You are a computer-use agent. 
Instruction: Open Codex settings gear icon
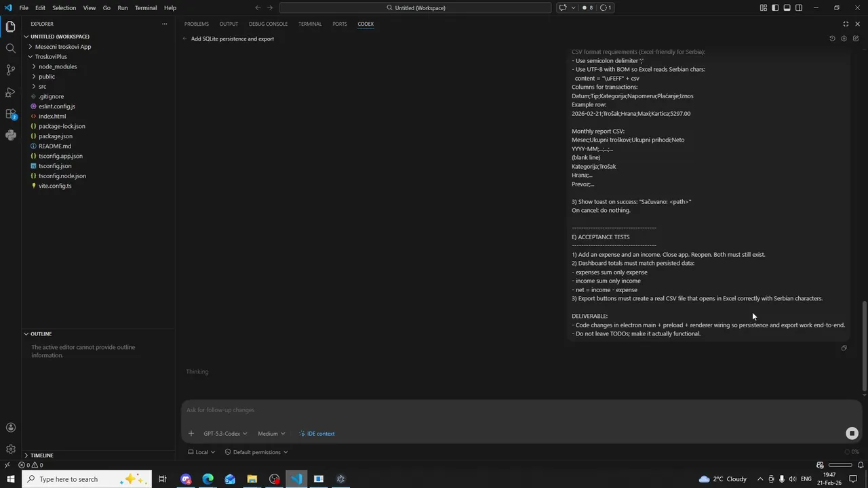pos(844,39)
